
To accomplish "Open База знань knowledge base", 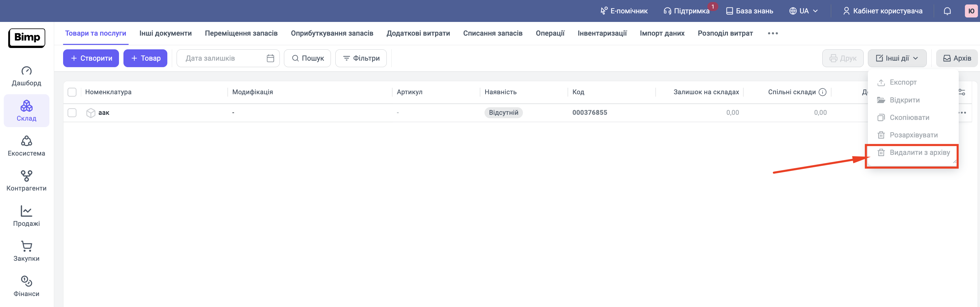I will tap(750, 11).
